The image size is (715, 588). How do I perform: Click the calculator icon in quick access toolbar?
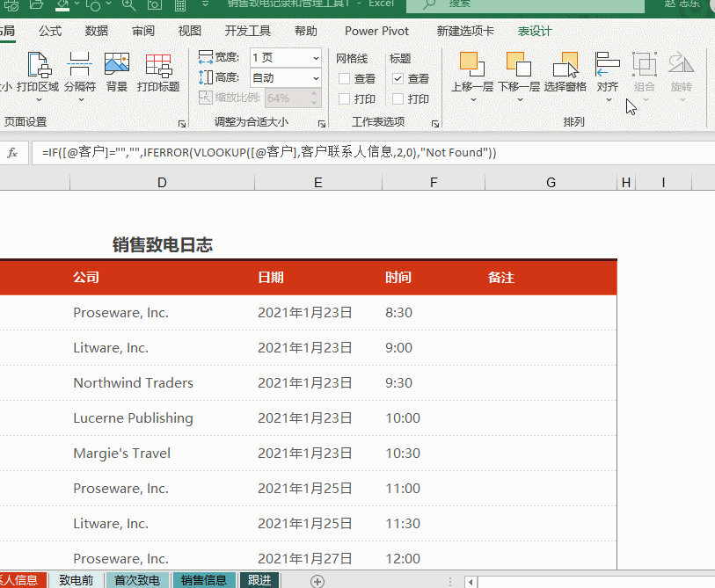180,4
